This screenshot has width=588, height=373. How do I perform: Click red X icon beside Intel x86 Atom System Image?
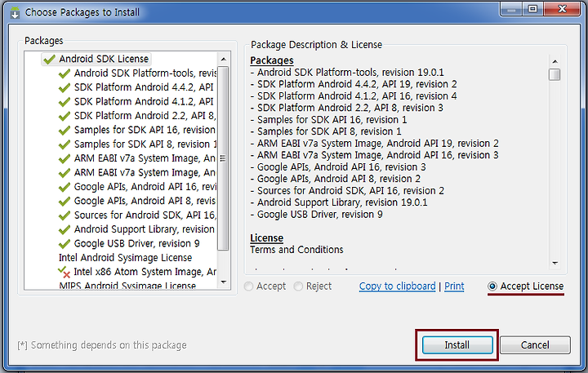(67, 274)
